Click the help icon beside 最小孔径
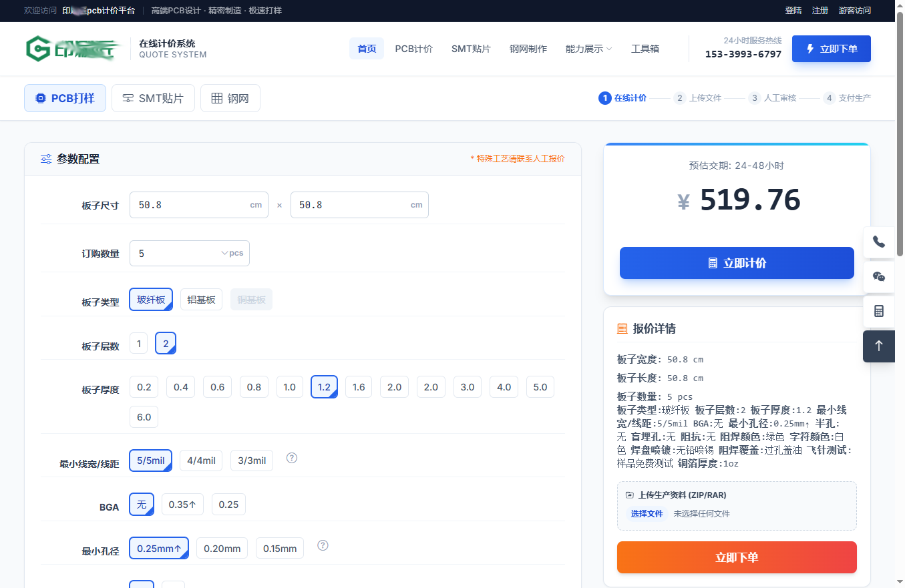 click(x=323, y=545)
